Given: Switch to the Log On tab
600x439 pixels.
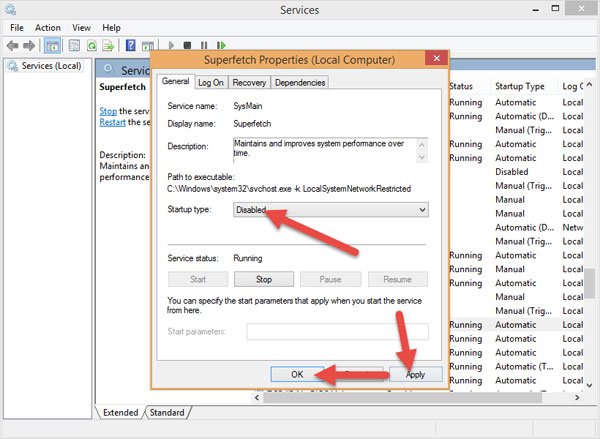Looking at the screenshot, I should click(x=211, y=83).
